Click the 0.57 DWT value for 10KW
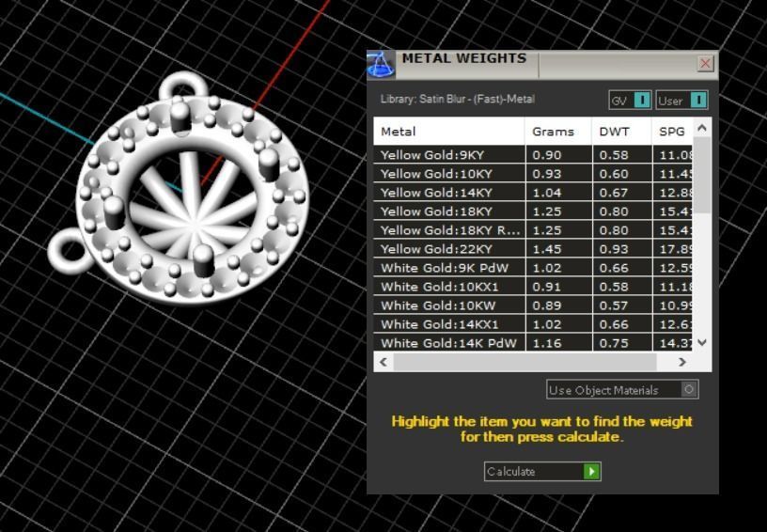Screen dimensions: 767x532 (x=614, y=305)
